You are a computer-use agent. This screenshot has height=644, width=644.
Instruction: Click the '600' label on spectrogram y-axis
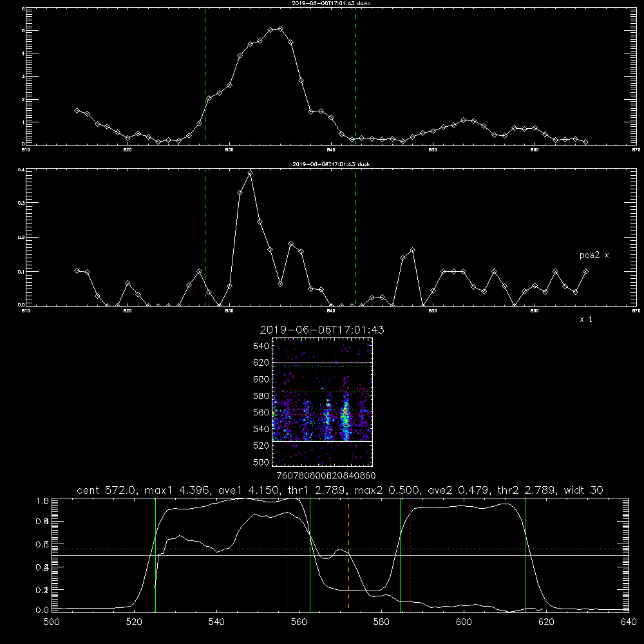tap(261, 379)
